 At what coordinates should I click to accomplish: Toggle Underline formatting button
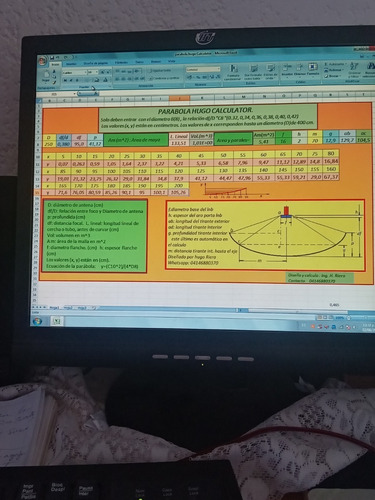coord(77,80)
